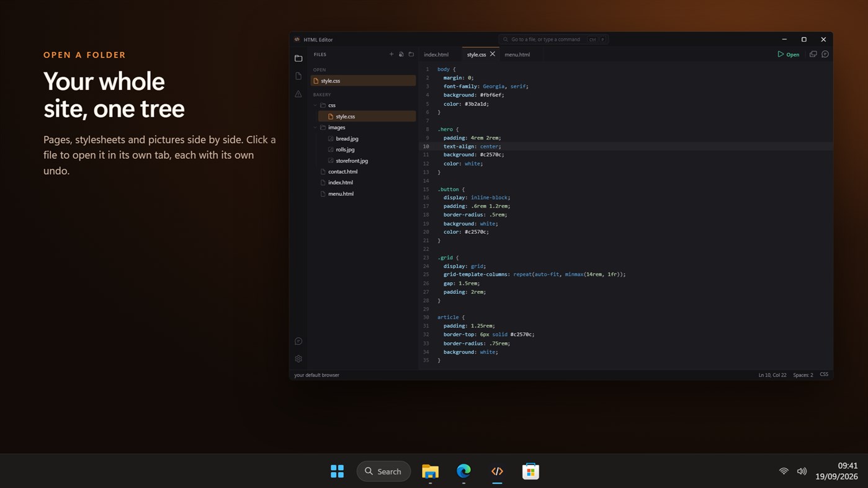Select style.css inside the css folder
The height and width of the screenshot is (488, 868).
click(x=367, y=117)
